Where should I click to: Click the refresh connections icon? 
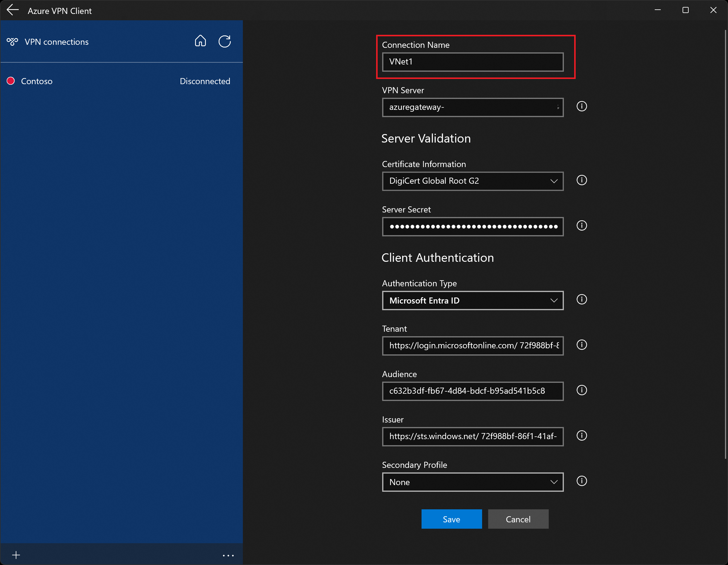coord(225,41)
